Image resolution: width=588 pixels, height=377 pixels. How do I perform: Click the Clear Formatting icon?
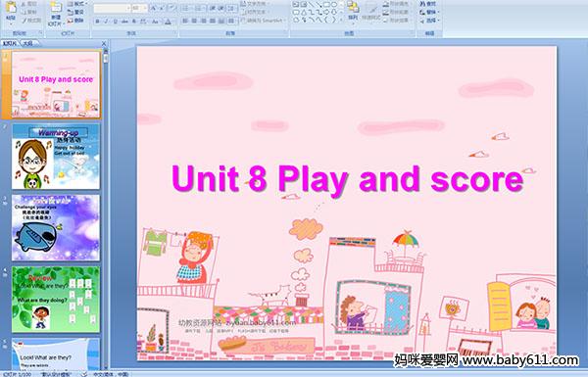click(x=171, y=8)
